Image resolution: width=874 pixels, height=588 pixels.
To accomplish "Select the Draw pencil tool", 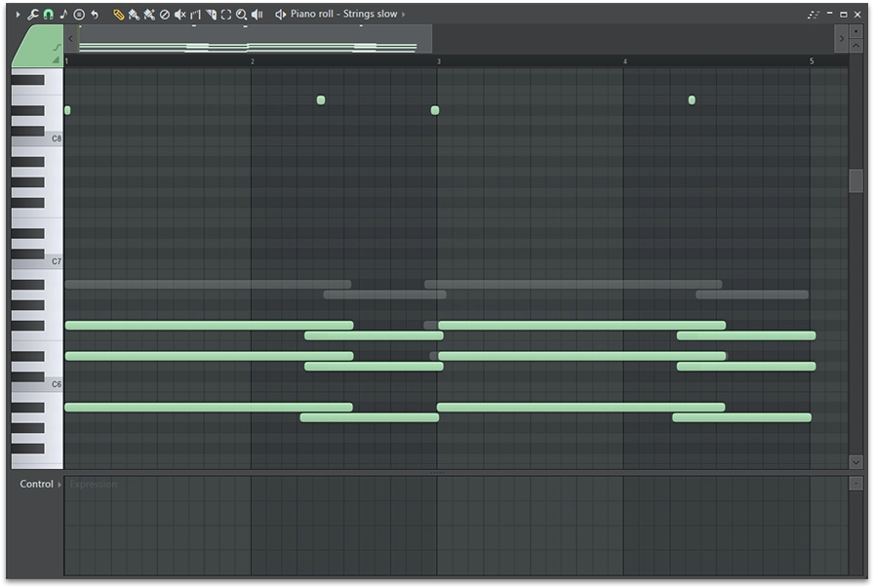I will (x=118, y=15).
